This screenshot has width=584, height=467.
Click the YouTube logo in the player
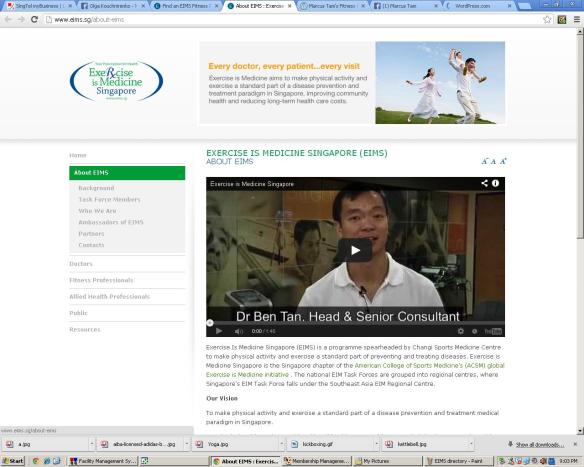click(x=493, y=331)
